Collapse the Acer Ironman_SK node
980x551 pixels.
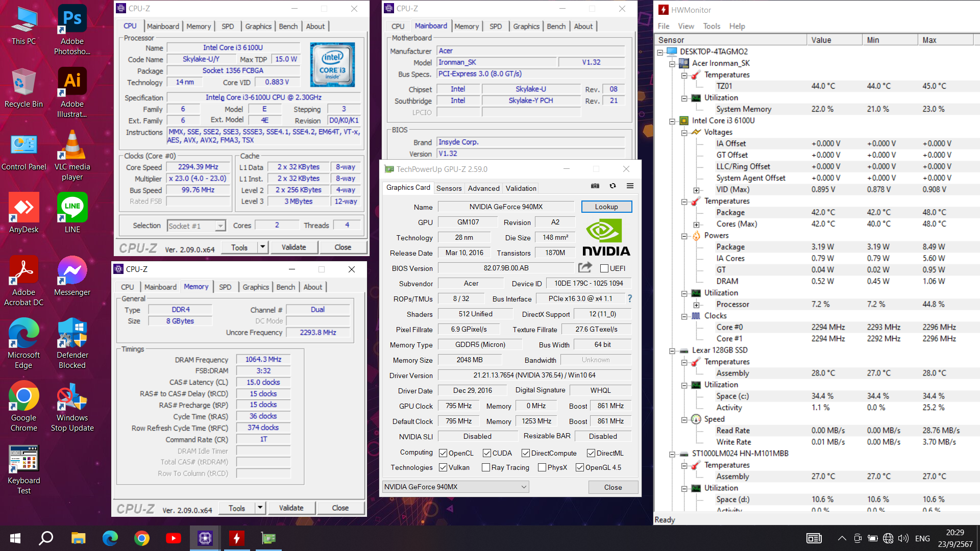672,64
